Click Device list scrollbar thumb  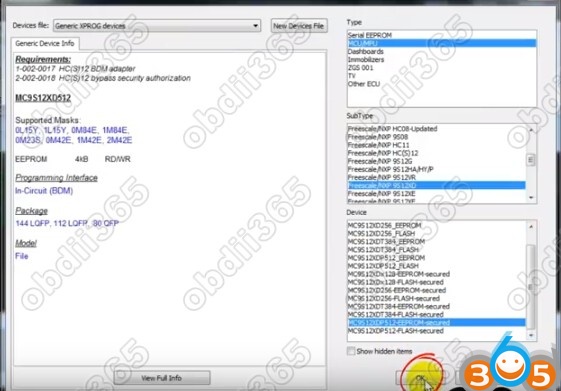531,287
